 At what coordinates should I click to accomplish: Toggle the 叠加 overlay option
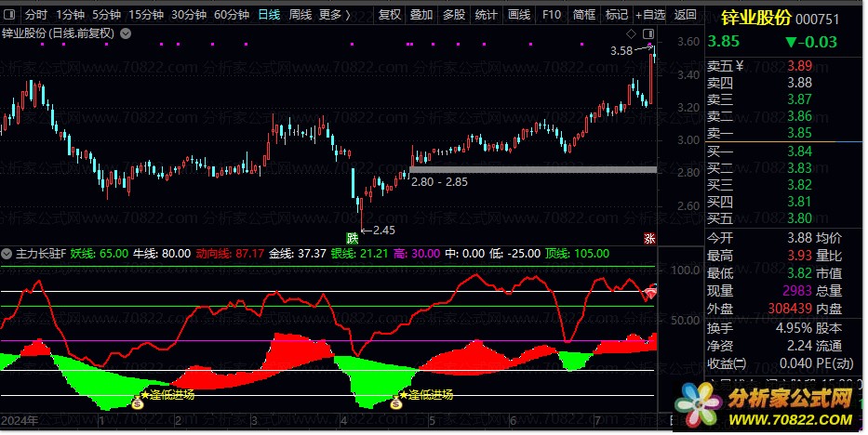point(421,15)
